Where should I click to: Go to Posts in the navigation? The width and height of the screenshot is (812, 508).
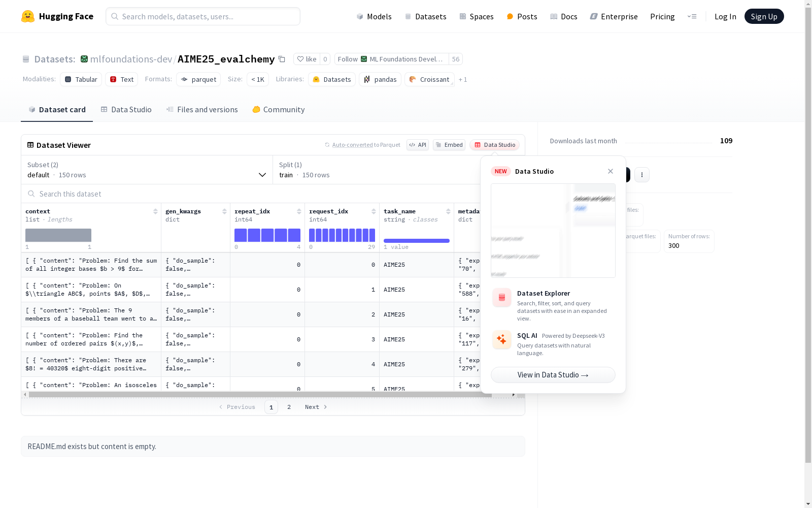tap(522, 16)
